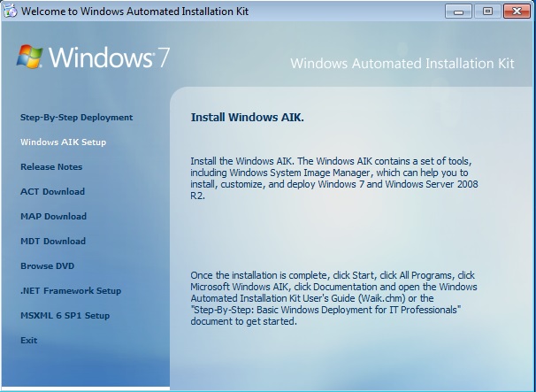The height and width of the screenshot is (392, 536).
Task: Select the MAP Download option
Action: click(x=53, y=217)
